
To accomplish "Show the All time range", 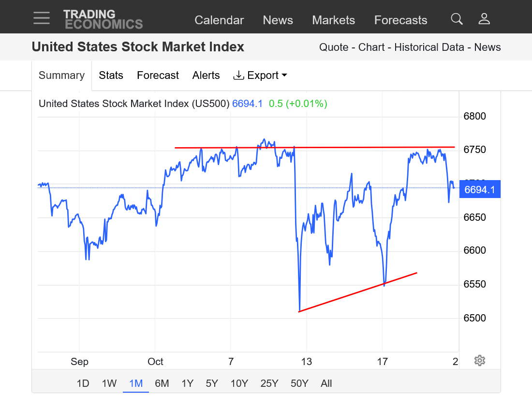I will [x=326, y=383].
